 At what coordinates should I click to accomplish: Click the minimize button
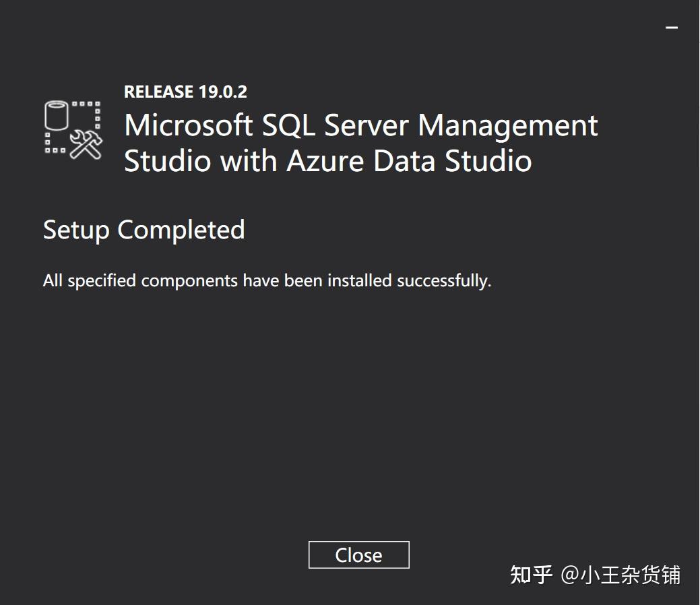tap(672, 27)
